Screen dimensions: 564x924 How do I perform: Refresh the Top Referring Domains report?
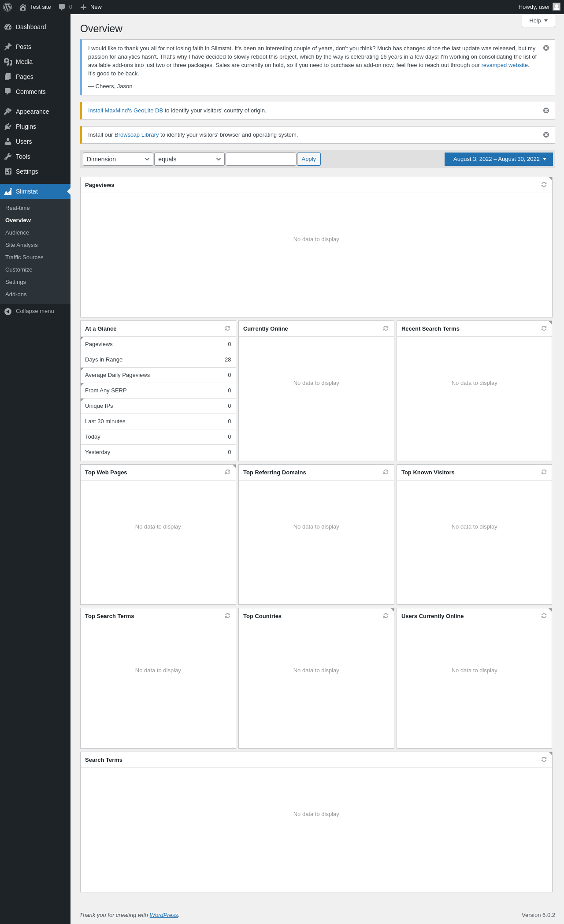[x=386, y=472]
